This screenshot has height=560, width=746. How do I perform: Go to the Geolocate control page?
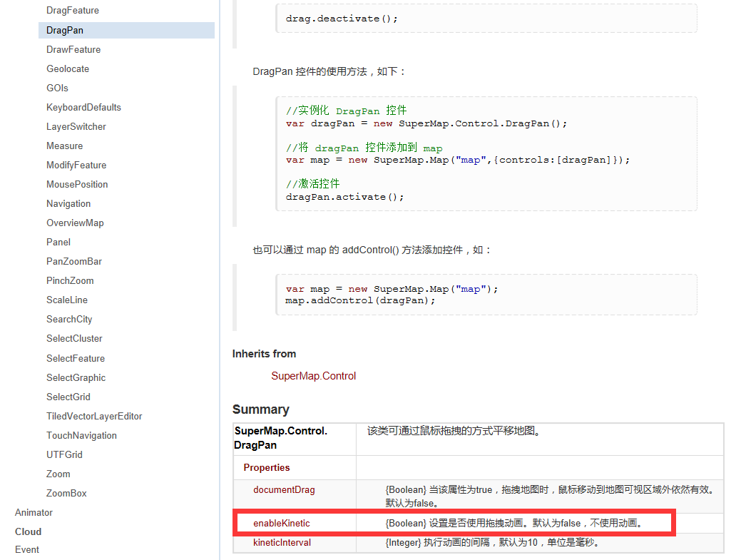[x=68, y=69]
